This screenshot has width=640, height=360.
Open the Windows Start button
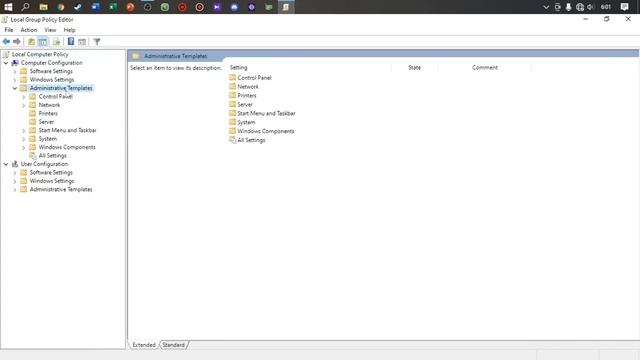8,7
